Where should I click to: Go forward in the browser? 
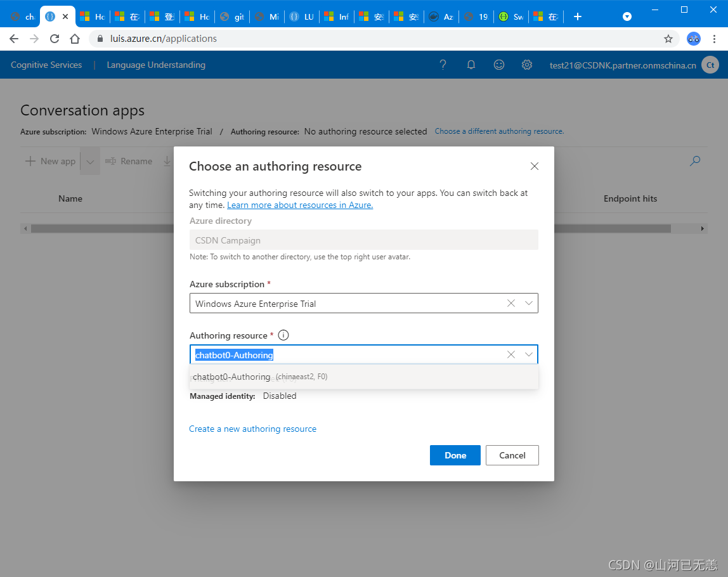pos(34,39)
